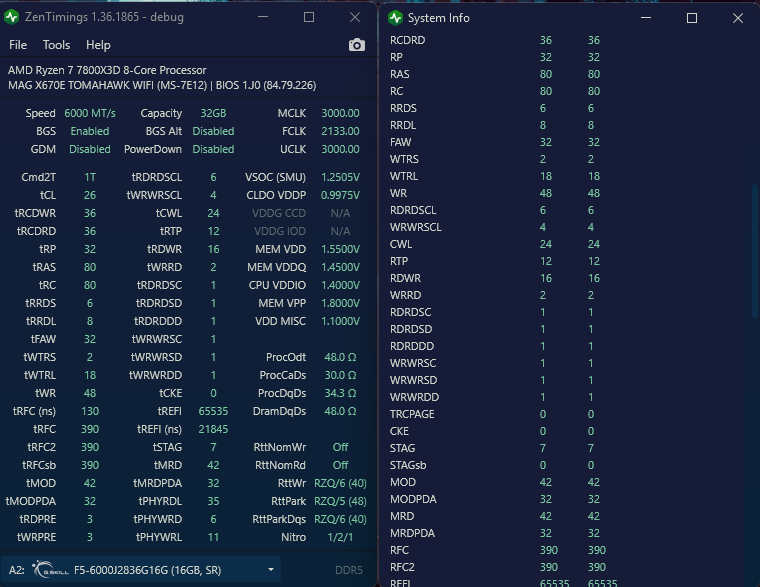Click the BGS Enabled value

90,131
